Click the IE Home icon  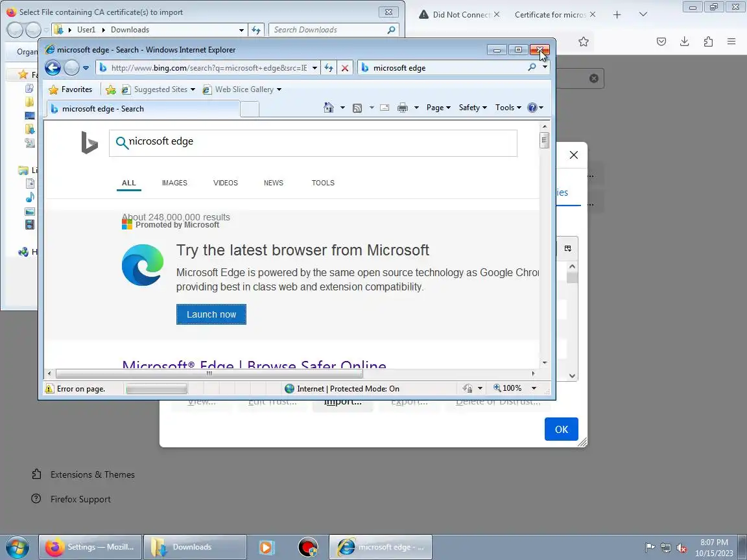(x=329, y=108)
